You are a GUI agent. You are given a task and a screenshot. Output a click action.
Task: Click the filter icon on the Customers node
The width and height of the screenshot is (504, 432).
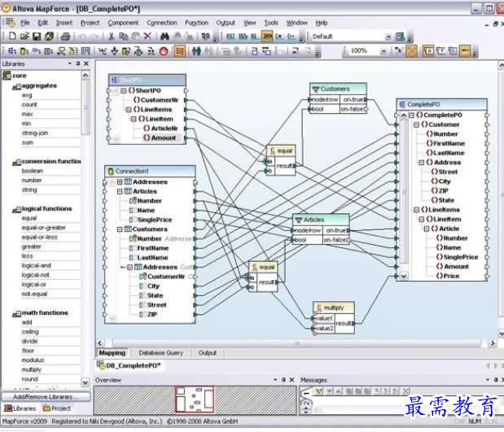316,89
